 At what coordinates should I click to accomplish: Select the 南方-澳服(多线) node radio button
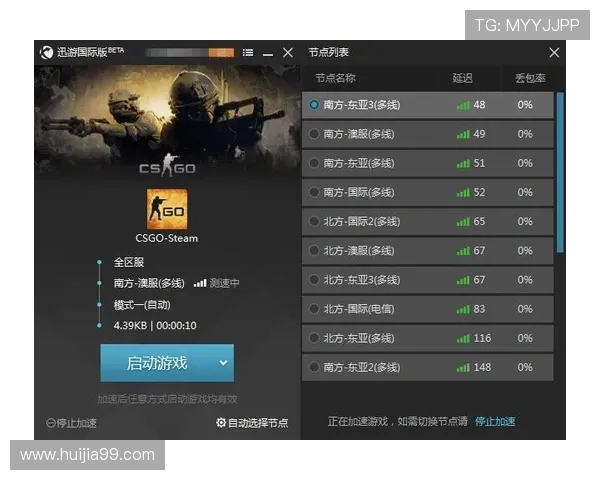pyautogui.click(x=314, y=134)
